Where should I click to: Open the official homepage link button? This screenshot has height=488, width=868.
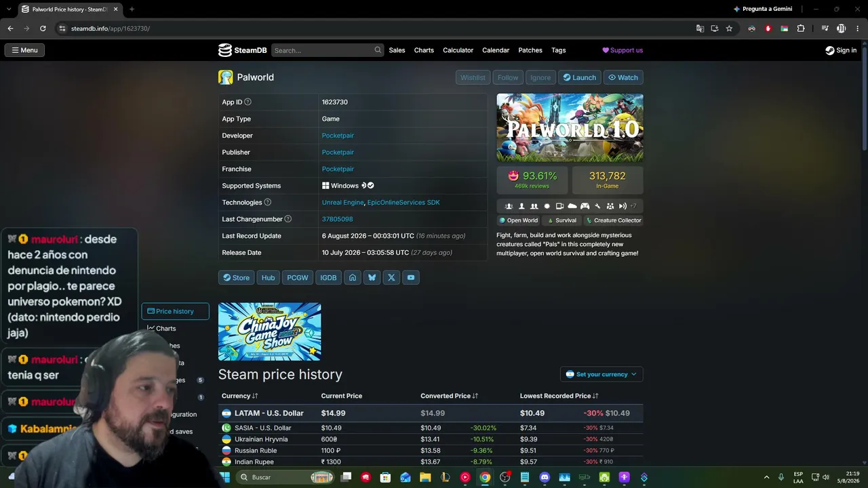point(352,277)
